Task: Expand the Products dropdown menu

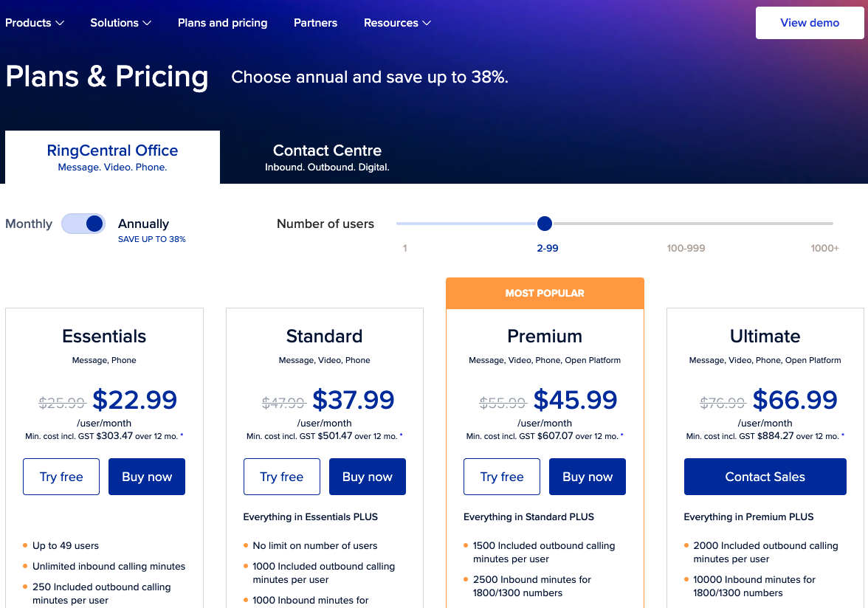Action: coord(35,23)
